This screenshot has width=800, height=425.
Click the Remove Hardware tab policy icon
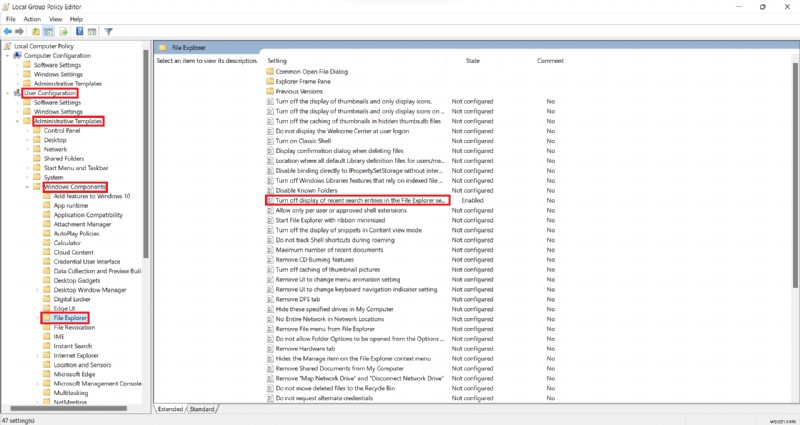(x=270, y=348)
